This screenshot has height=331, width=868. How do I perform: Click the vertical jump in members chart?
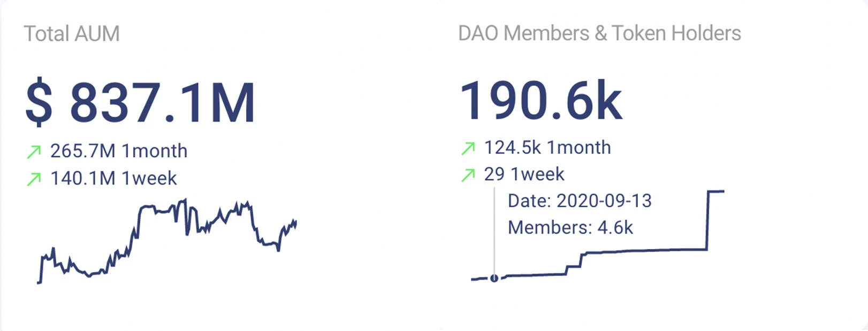[x=707, y=220]
